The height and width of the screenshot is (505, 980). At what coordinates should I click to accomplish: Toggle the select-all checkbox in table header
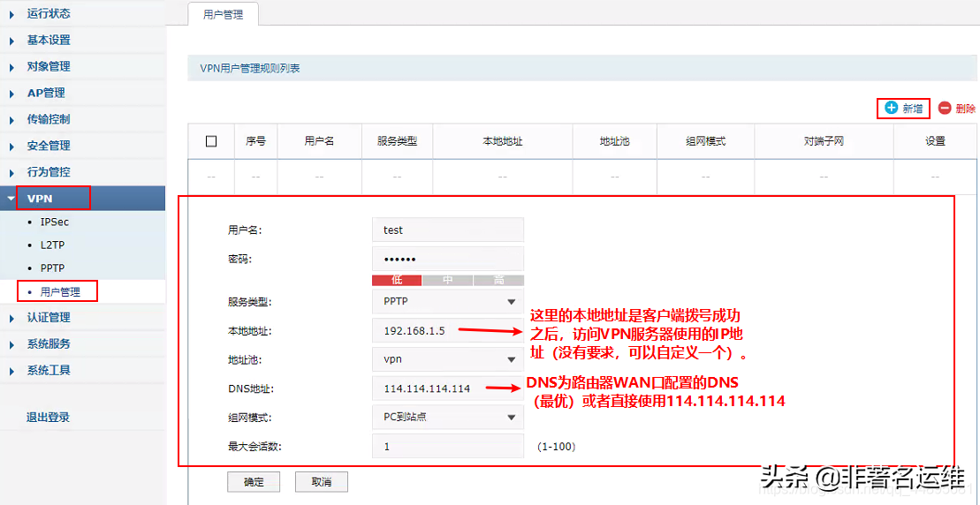click(211, 141)
